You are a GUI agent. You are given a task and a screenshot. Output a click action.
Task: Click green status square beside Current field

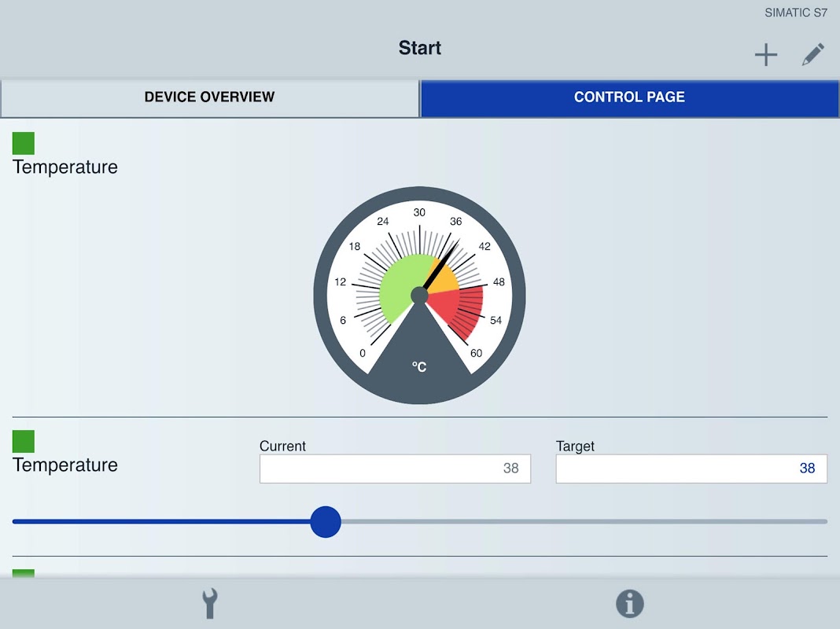point(24,442)
